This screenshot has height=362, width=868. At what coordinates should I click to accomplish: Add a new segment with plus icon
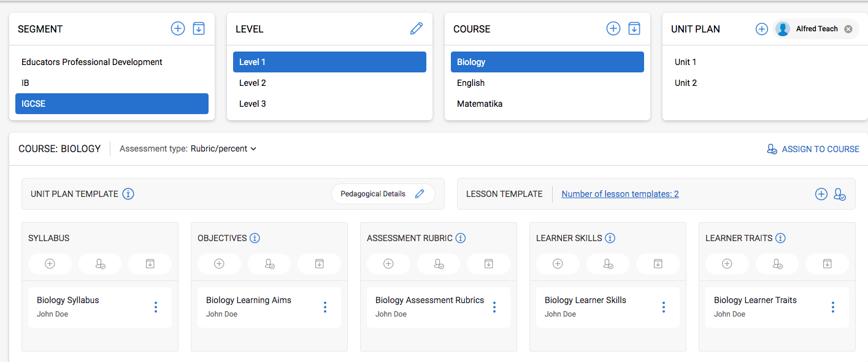pyautogui.click(x=178, y=29)
